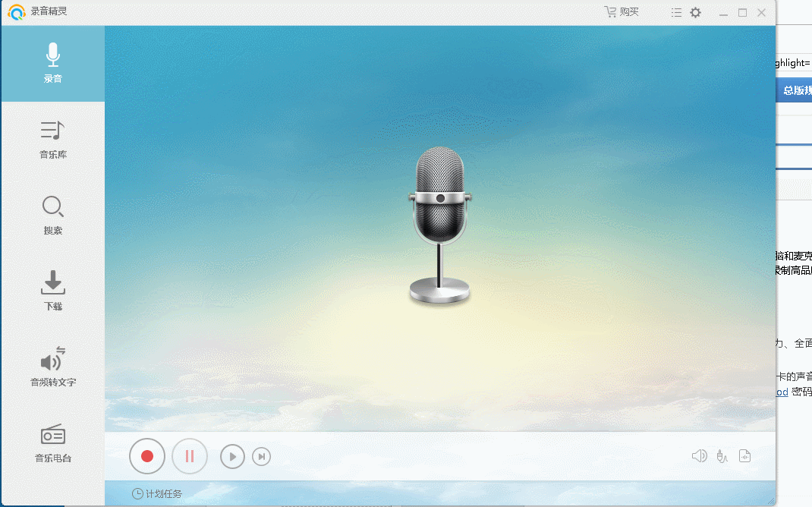Screen dimensions: 812x507
Task: Play the recorded audio
Action: (232, 456)
